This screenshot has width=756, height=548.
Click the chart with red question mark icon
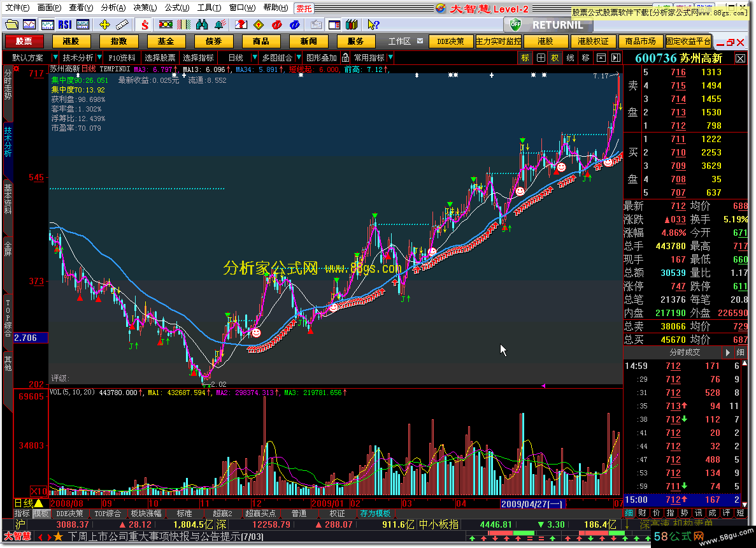[x=241, y=25]
